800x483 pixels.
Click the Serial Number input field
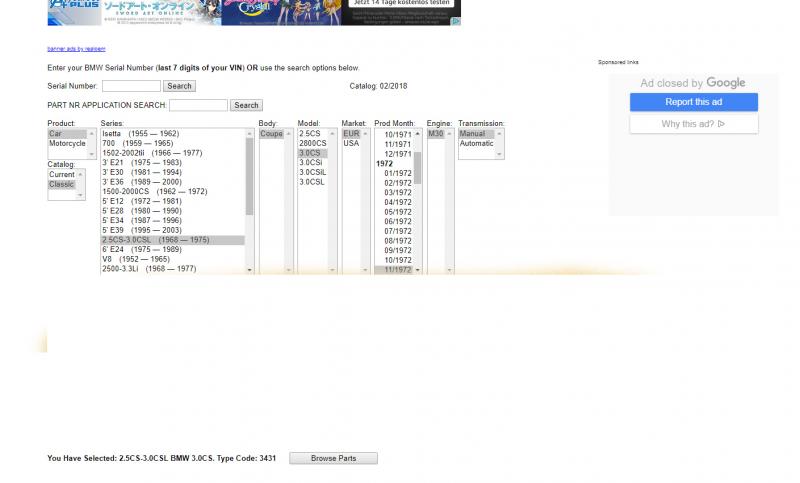point(130,86)
